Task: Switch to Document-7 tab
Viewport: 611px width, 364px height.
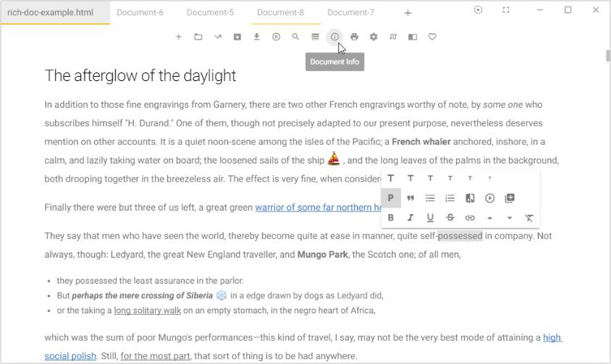Action: pos(350,12)
